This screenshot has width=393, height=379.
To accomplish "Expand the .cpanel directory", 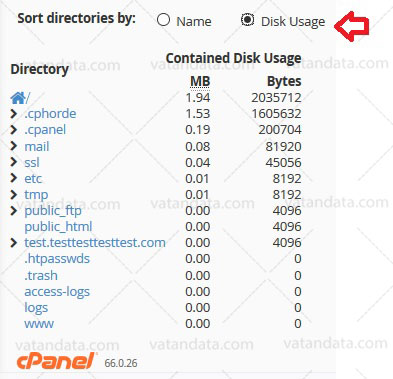I will [x=13, y=130].
